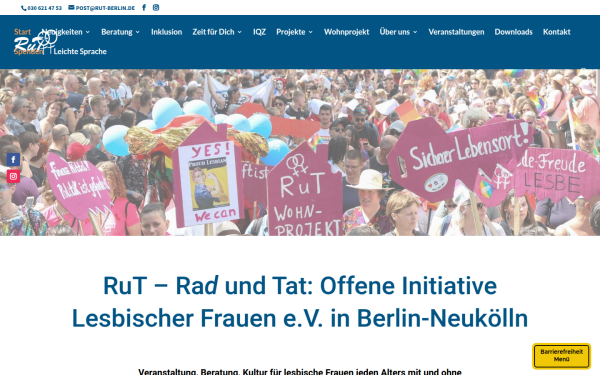Expand the Zeit für Dich submenu arrow

(240, 32)
